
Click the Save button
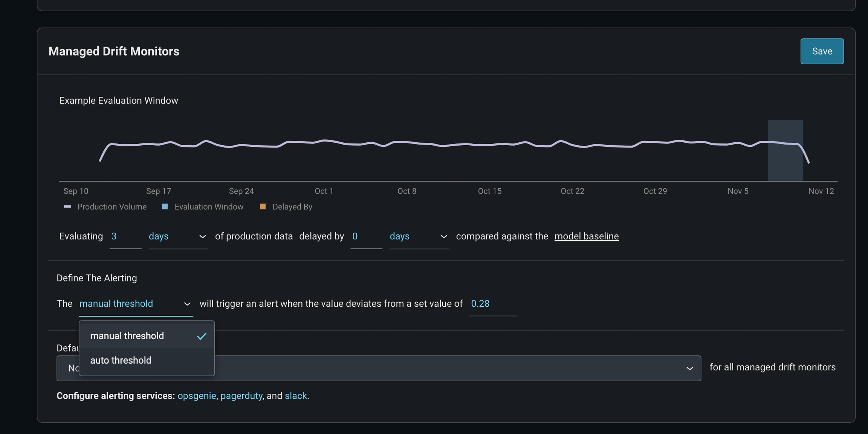point(822,51)
